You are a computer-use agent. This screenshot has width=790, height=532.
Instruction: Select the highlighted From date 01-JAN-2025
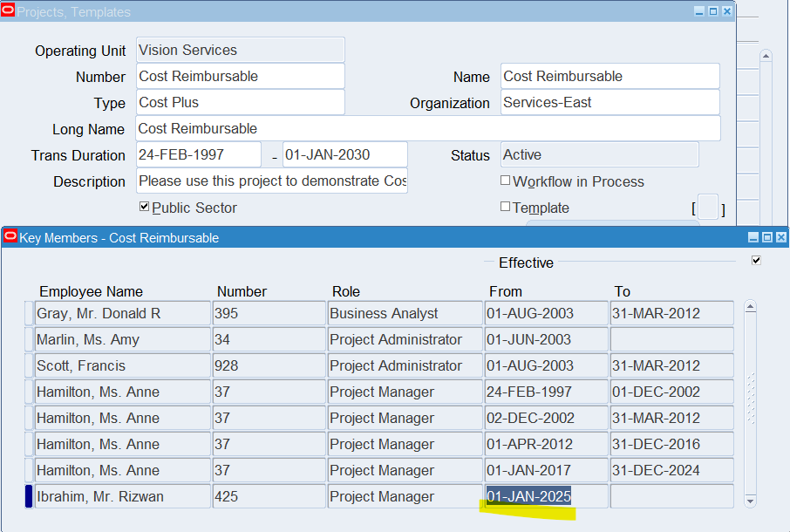coord(528,496)
